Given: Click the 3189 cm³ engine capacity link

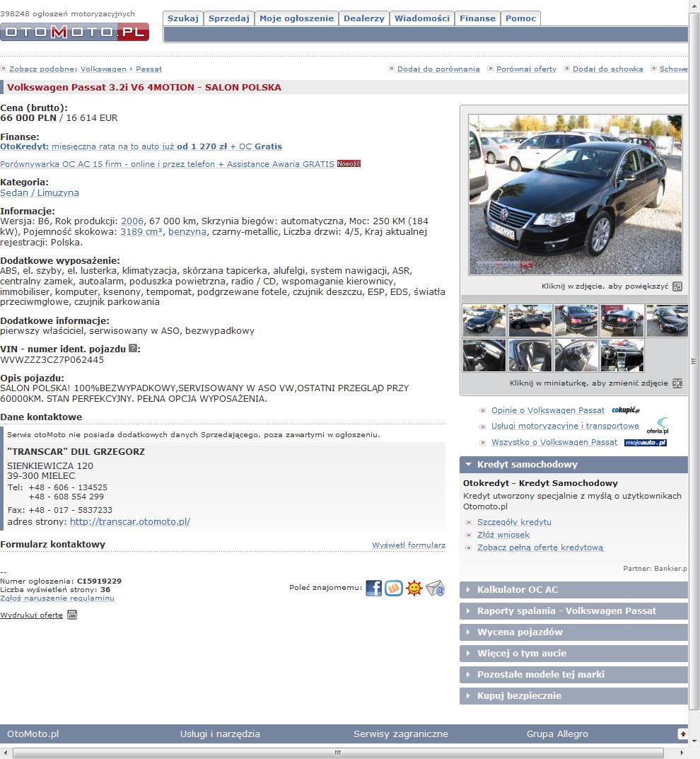Looking at the screenshot, I should (141, 232).
